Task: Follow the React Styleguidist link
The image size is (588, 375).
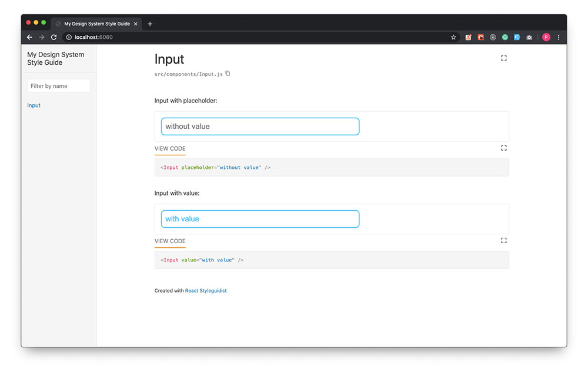Action: (x=205, y=291)
